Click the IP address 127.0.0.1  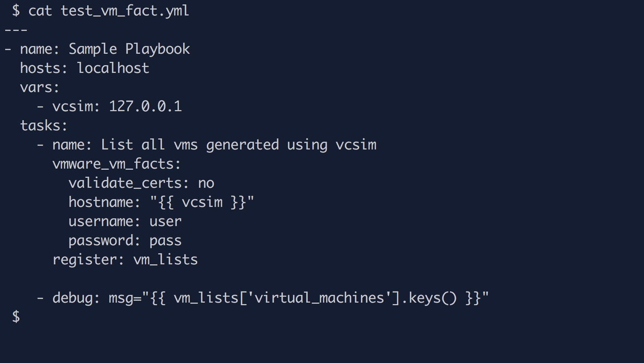[x=145, y=107]
